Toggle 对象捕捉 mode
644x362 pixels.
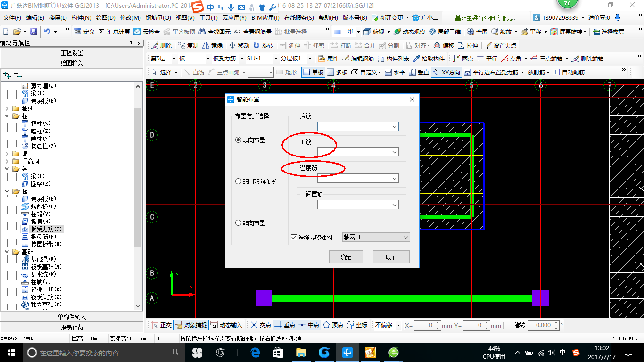[x=191, y=325]
